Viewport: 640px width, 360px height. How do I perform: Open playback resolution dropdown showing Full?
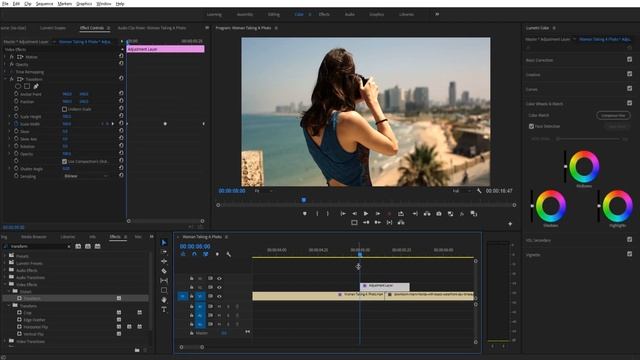[x=462, y=191]
